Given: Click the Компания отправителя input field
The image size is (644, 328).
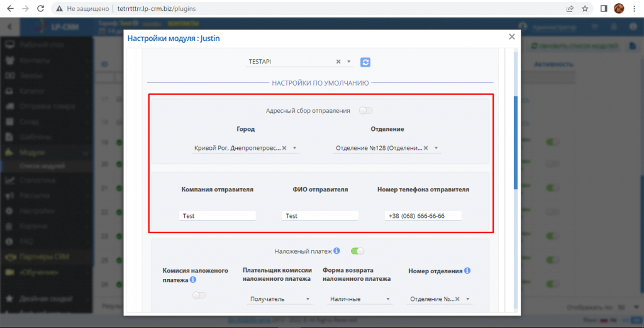Looking at the screenshot, I should [217, 216].
